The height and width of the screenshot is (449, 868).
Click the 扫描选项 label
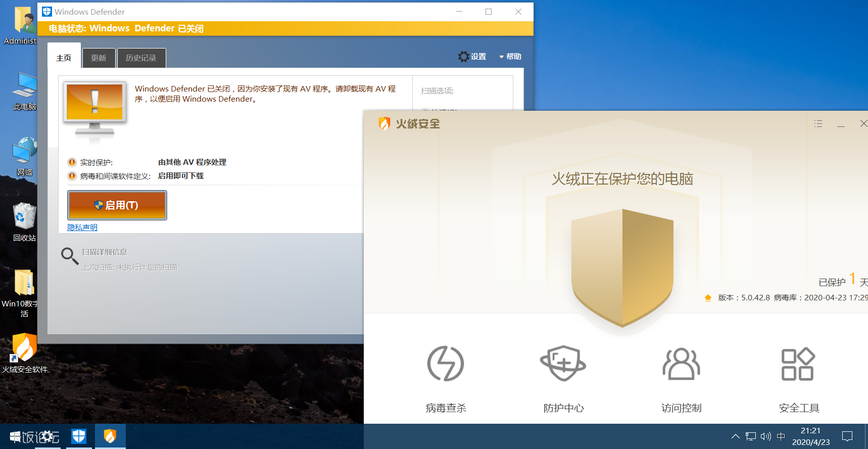tap(438, 91)
